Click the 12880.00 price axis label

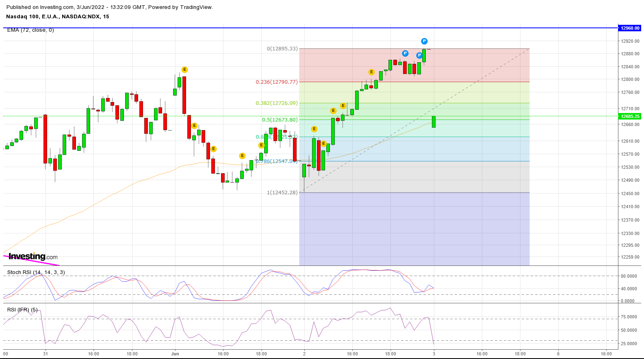[630, 54]
